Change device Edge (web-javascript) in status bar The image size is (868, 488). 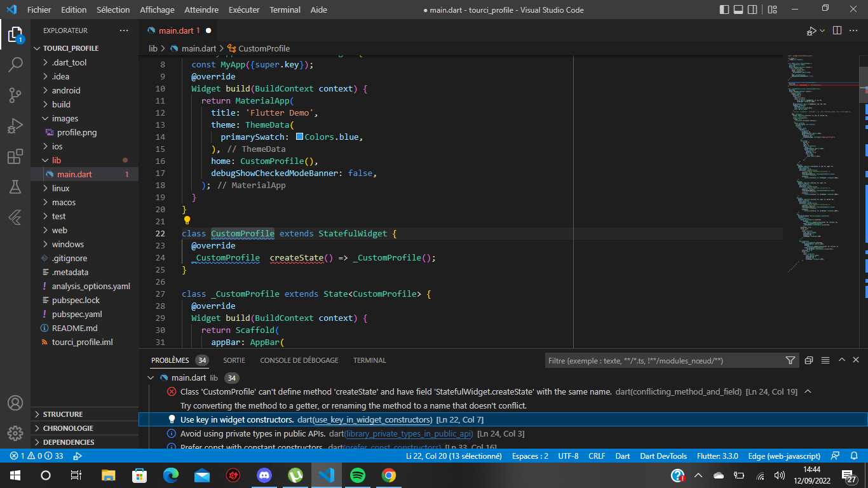click(x=784, y=456)
